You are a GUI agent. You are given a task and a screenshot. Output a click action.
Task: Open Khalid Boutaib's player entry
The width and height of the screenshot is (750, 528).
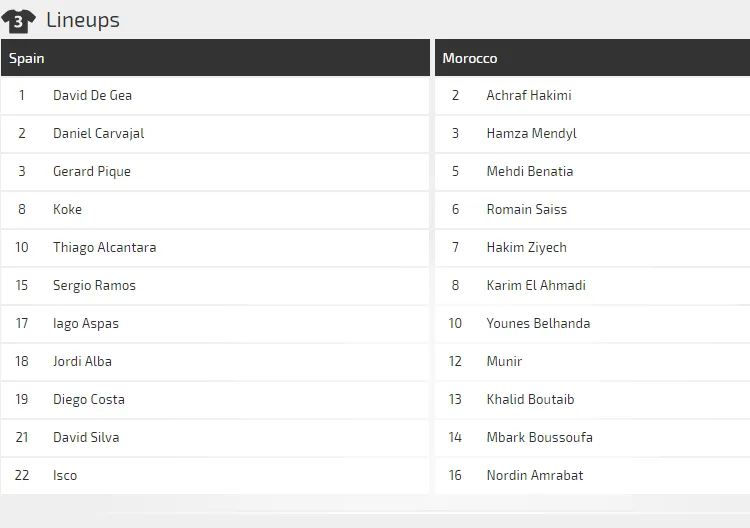point(530,400)
